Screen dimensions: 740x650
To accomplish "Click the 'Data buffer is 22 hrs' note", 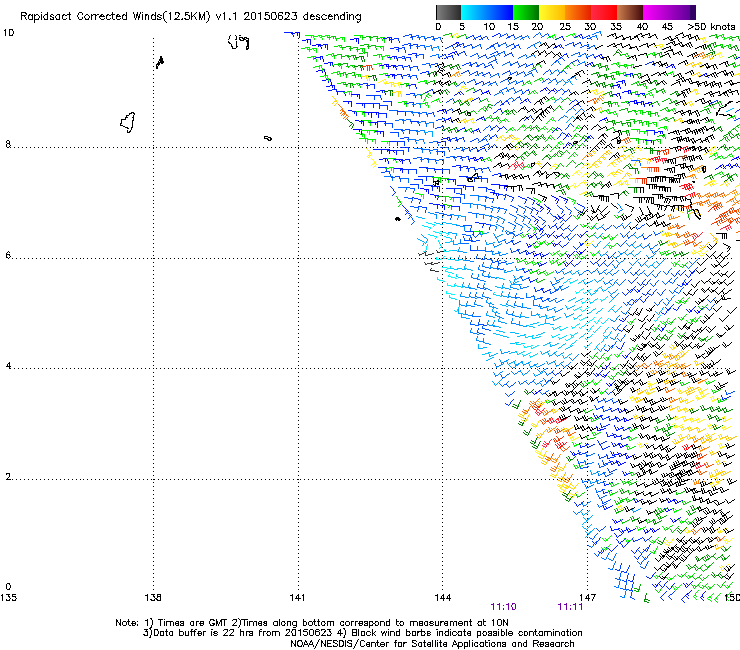I will point(362,633).
